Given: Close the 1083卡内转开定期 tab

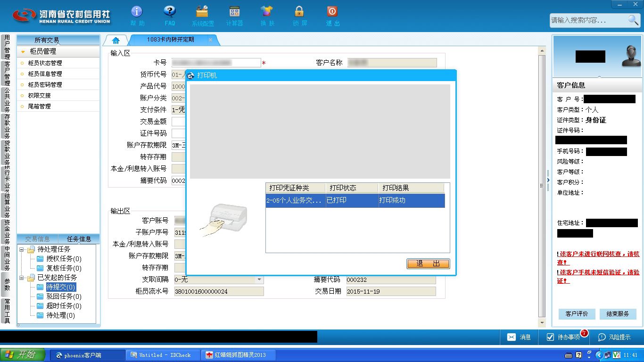Looking at the screenshot, I should 210,40.
